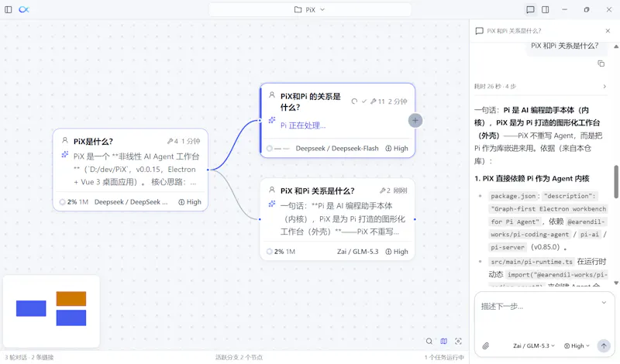Close the PiX 和Pi 关系是什么 chat panel
Image resolution: width=620 pixels, height=364 pixels.
(x=608, y=31)
